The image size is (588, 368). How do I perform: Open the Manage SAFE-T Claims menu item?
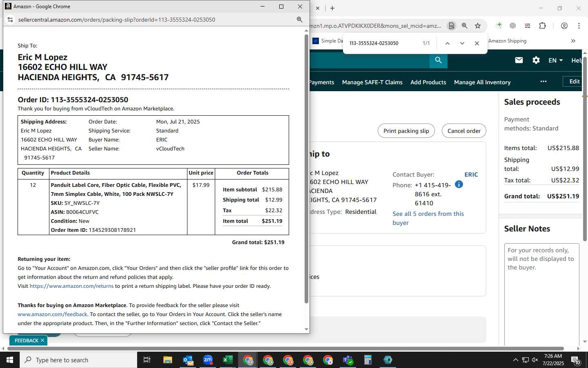372,82
